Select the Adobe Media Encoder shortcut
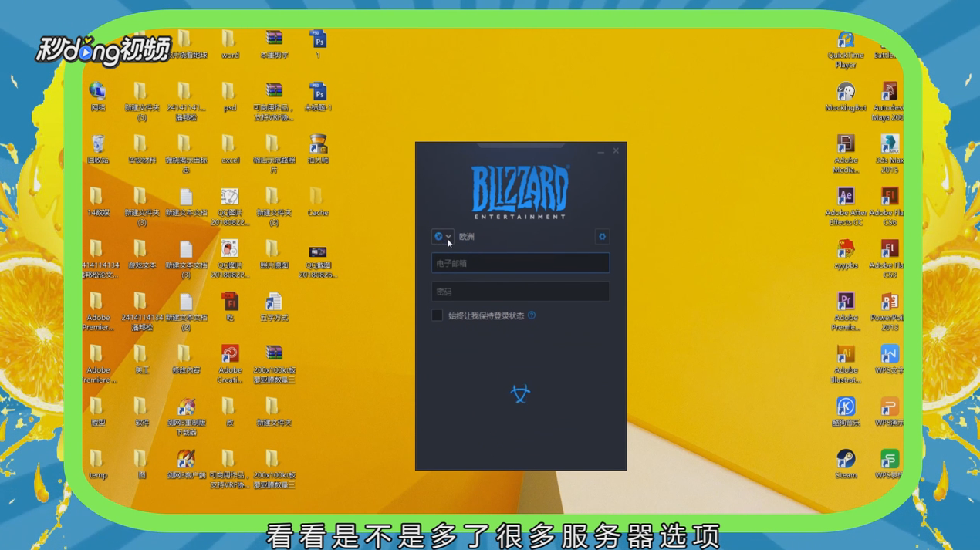980x550 pixels. coord(846,154)
